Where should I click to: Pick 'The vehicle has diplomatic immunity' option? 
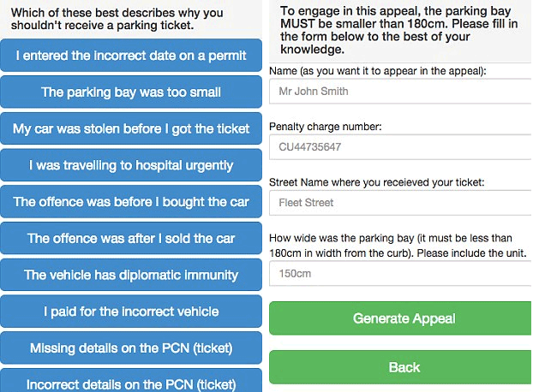[x=131, y=275]
